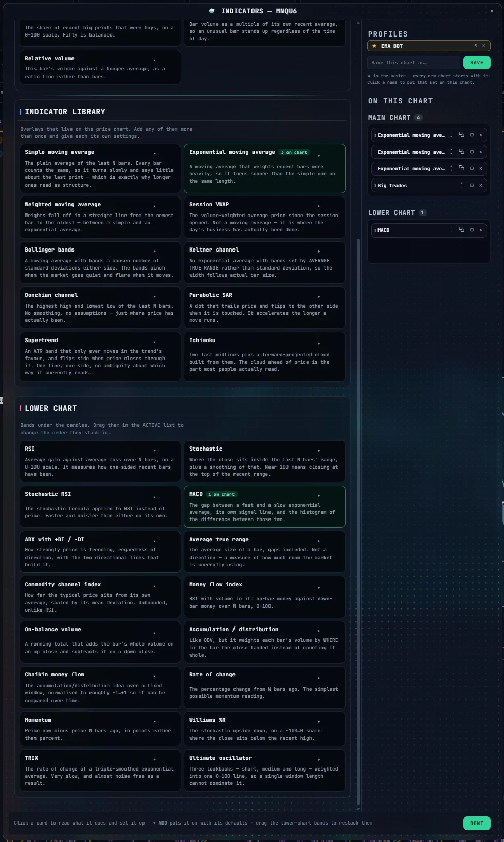Image resolution: width=504 pixels, height=842 pixels.
Task: Expand the Williams %R card arrow
Action: click(x=319, y=721)
